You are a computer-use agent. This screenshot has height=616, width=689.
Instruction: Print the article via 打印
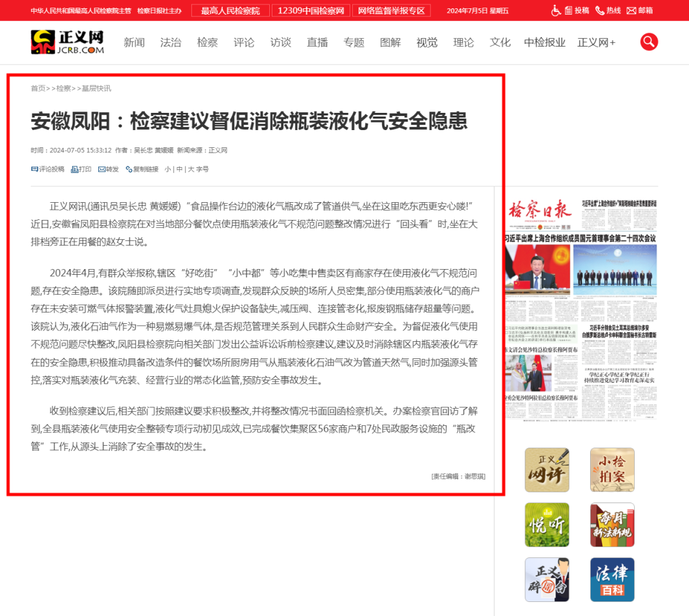click(81, 169)
